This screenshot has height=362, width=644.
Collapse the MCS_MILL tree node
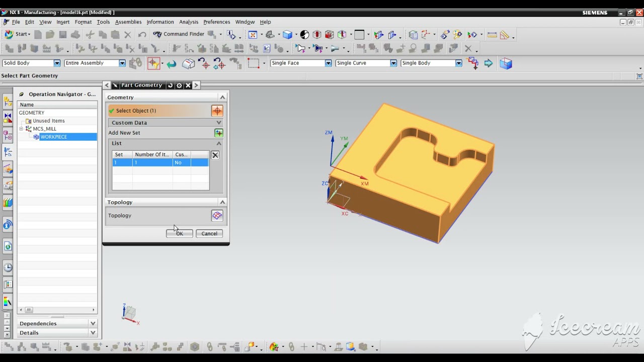[x=22, y=129]
